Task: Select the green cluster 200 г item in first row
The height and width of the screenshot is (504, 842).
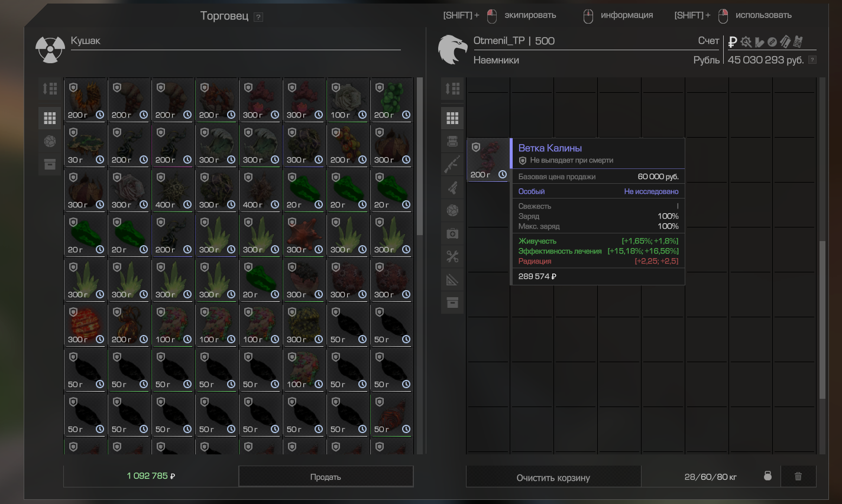Action: point(391,100)
